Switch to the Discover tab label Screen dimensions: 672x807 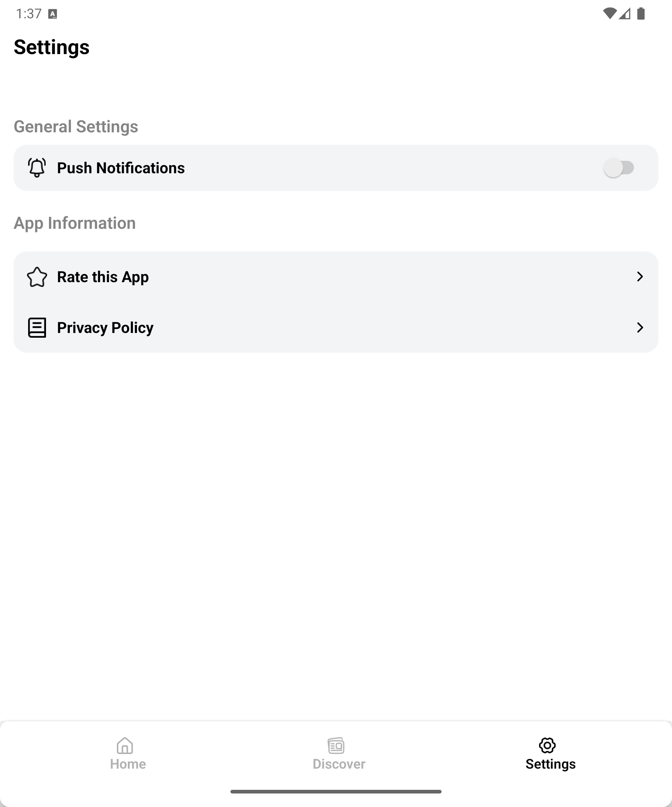click(339, 764)
